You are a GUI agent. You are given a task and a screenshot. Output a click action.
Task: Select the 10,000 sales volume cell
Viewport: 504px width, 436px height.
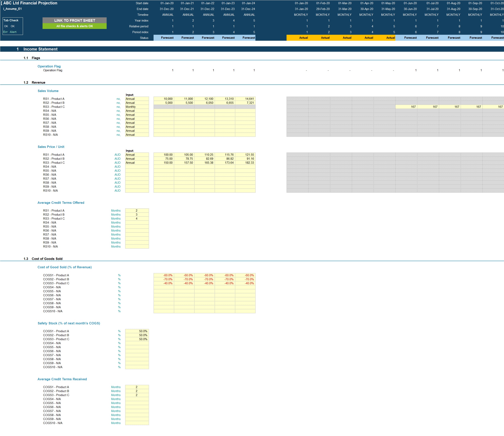tap(164, 99)
